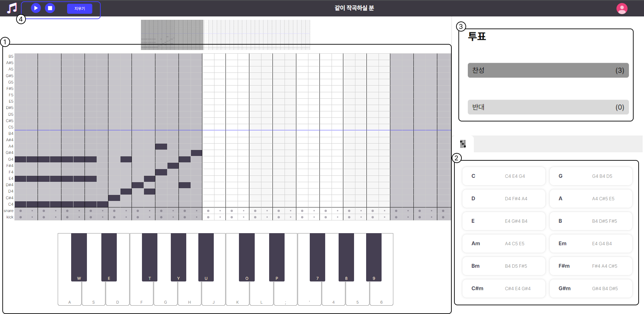Image resolution: width=644 pixels, height=314 pixels.
Task: Play the black piano key labeled W
Action: pyautogui.click(x=79, y=257)
